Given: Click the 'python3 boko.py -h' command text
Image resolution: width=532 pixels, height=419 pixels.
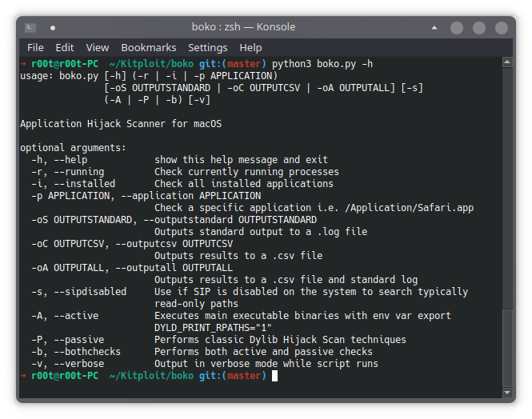Looking at the screenshot, I should (322, 64).
